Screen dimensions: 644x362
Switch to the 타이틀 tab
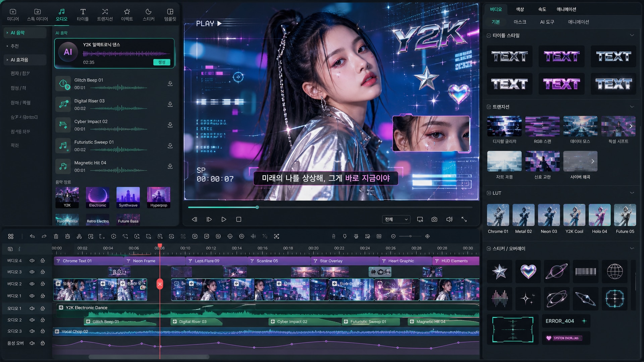click(x=83, y=15)
